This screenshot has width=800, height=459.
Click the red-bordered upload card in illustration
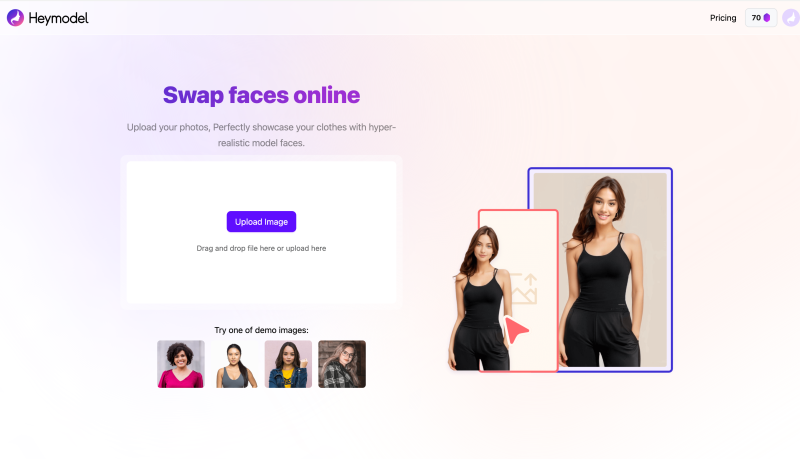pyautogui.click(x=518, y=291)
